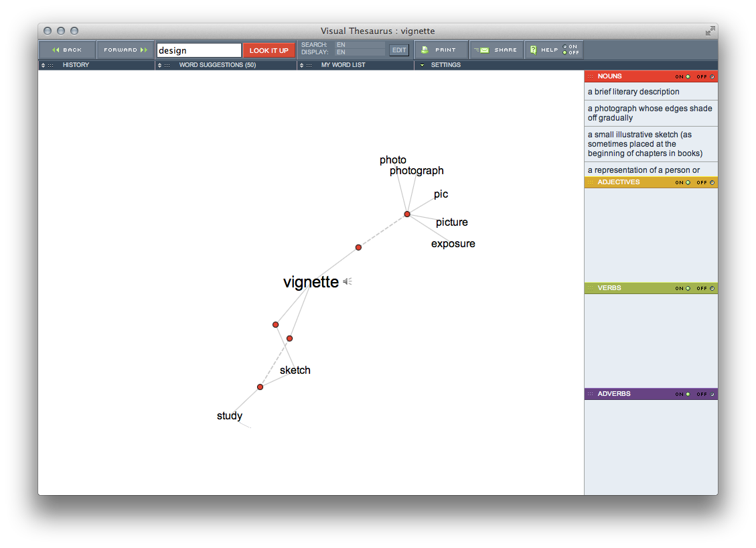Play pronunciation with the speaker icon beside vignette

[x=346, y=282]
